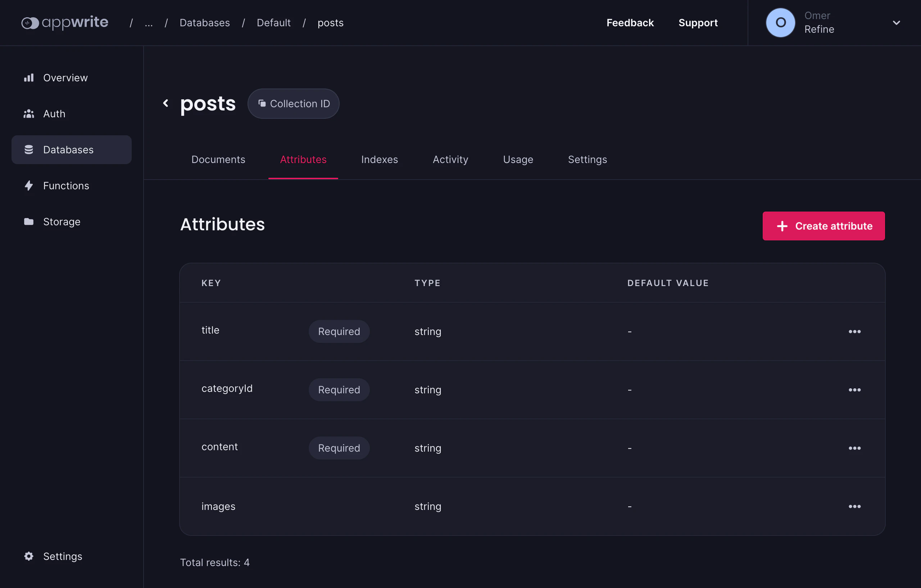Select the Functions lightning bolt icon

pos(29,186)
